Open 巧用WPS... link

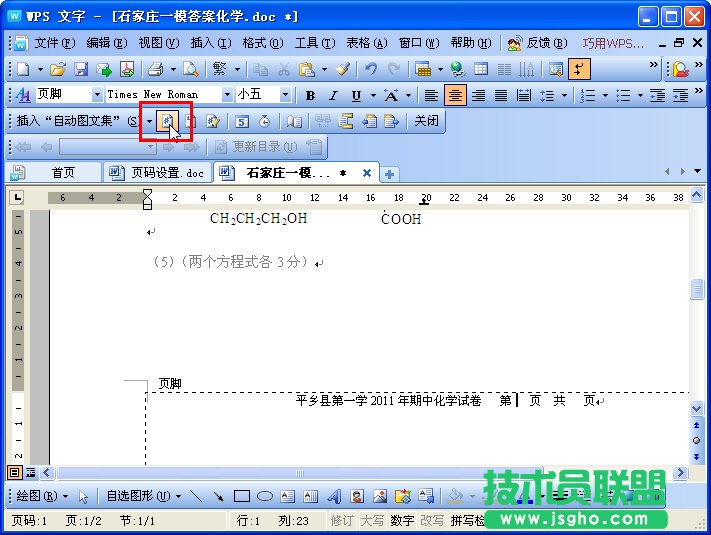tap(613, 44)
